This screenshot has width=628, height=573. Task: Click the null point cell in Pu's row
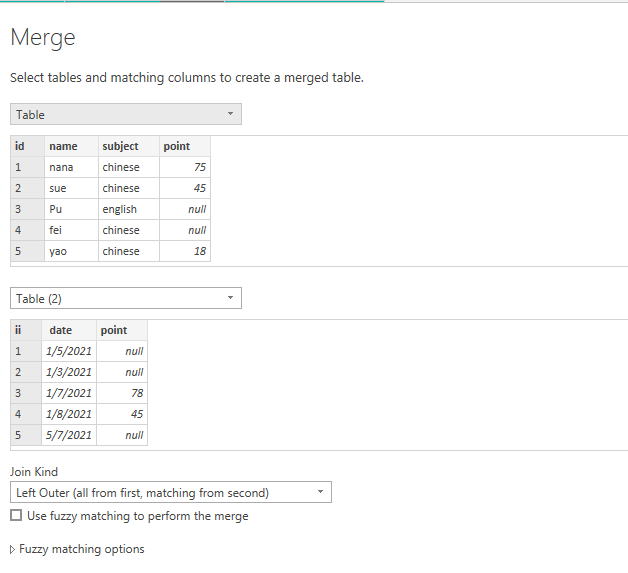pos(185,209)
